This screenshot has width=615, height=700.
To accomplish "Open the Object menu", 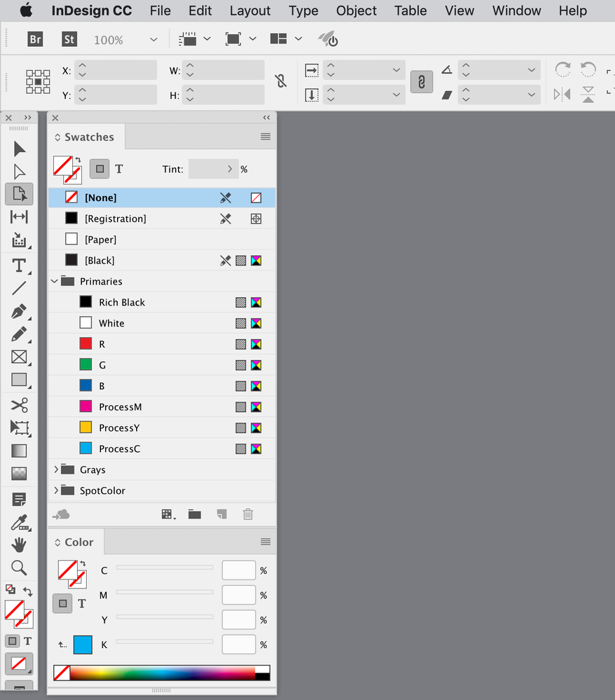I will [x=356, y=11].
